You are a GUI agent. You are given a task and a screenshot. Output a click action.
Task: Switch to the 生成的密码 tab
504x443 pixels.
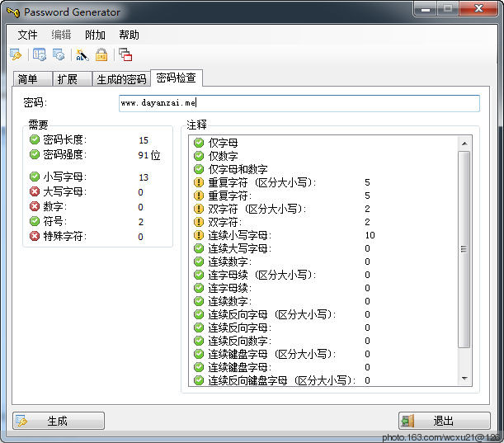(121, 79)
